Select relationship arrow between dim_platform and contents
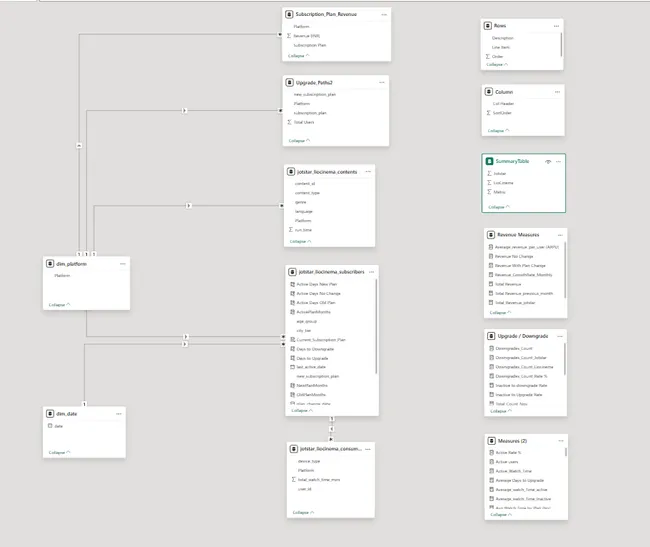This screenshot has height=547, width=650. click(189, 206)
